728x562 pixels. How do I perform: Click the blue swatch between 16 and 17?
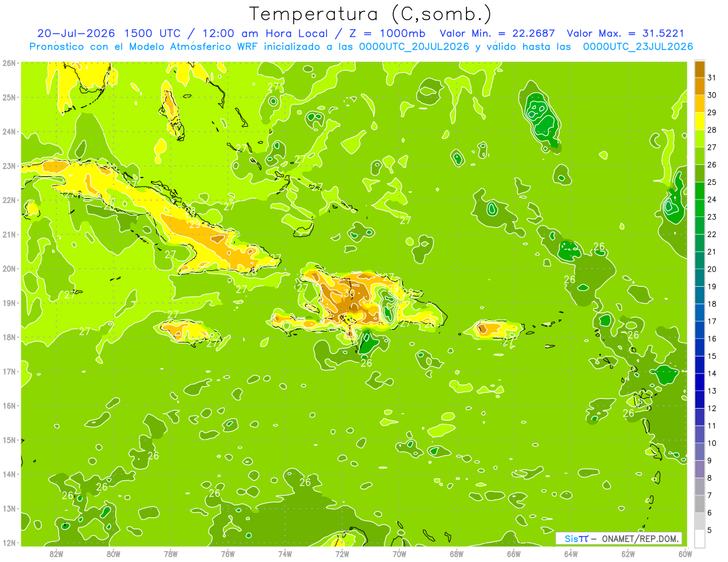click(699, 330)
